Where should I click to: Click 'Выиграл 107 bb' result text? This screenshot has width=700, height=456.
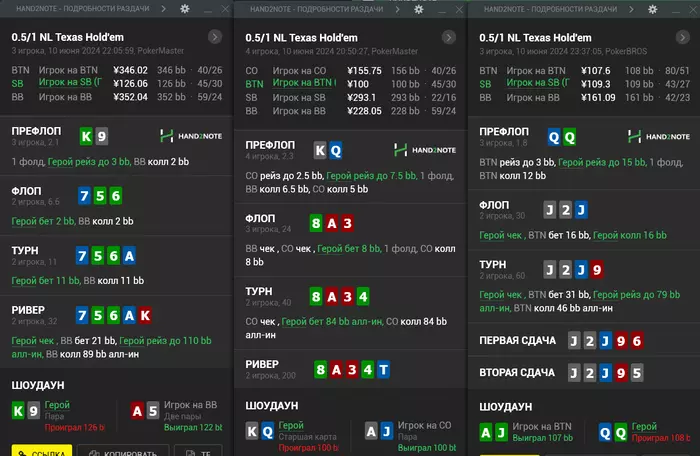[542, 438]
